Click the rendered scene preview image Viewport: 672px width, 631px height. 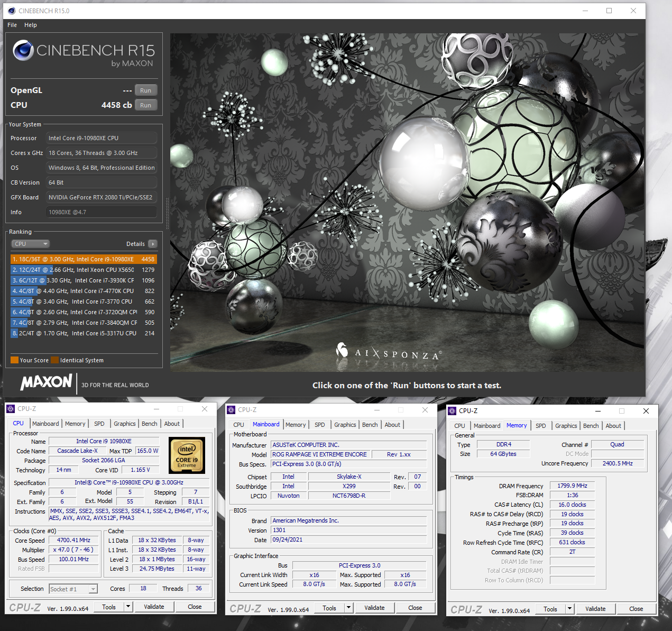(407, 202)
